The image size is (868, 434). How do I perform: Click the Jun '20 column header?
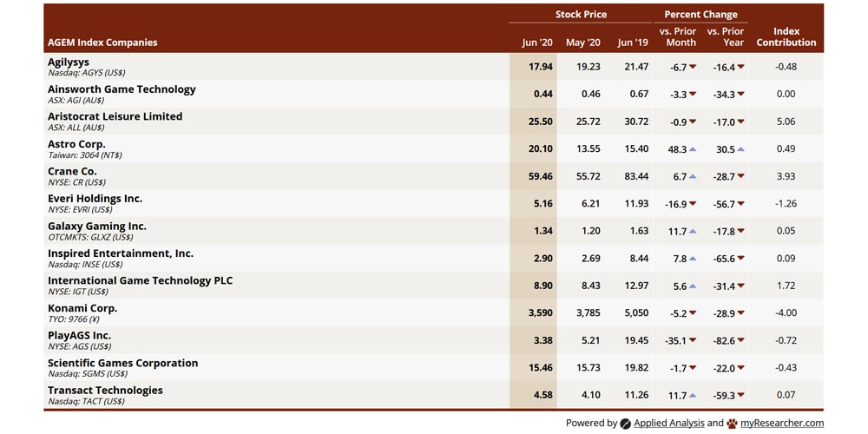coord(537,43)
